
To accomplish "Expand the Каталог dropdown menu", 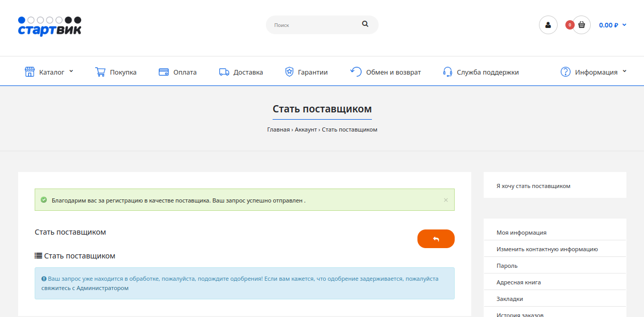I will click(x=49, y=72).
